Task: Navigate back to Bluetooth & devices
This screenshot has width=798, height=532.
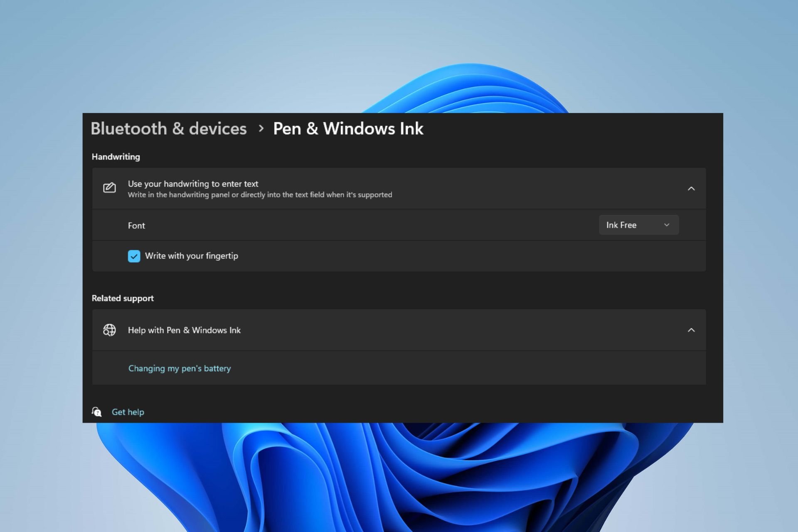Action: pos(168,129)
